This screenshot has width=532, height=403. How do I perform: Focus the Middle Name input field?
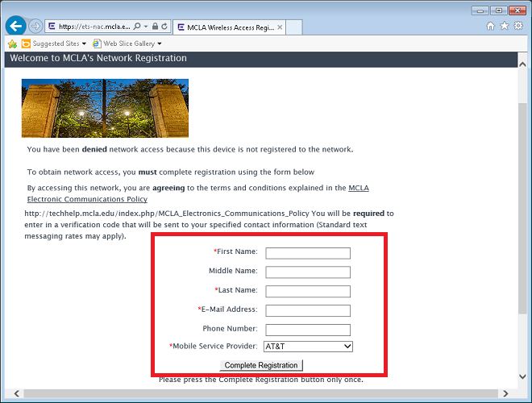(308, 272)
